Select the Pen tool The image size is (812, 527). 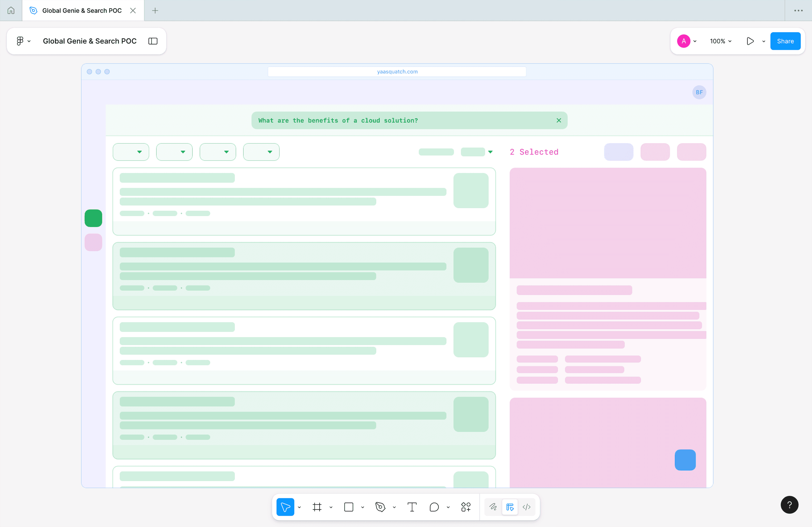[380, 507]
